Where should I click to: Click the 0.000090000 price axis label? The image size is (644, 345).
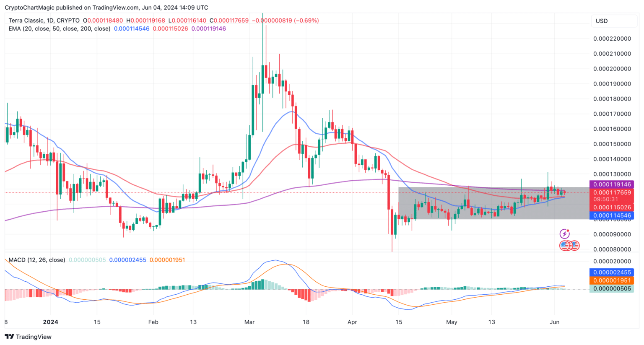[612, 234]
